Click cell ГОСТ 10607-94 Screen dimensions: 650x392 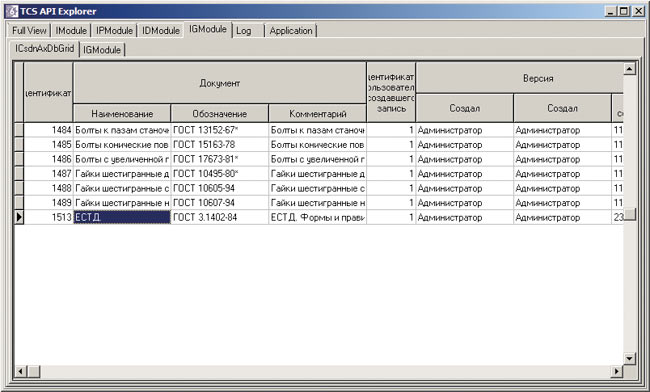[x=220, y=203]
